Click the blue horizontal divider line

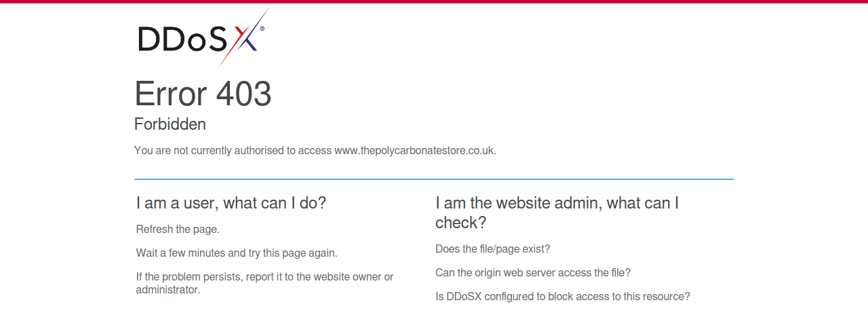click(x=434, y=179)
